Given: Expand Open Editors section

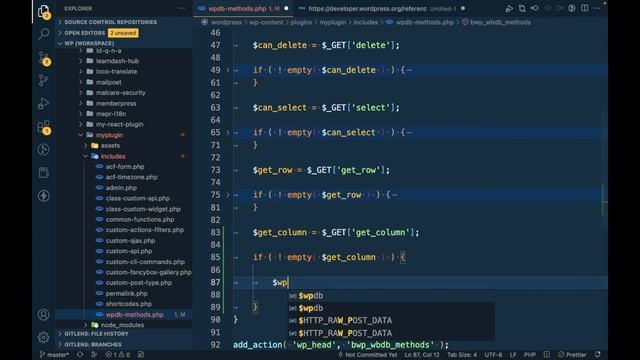Looking at the screenshot, I should 84,33.
